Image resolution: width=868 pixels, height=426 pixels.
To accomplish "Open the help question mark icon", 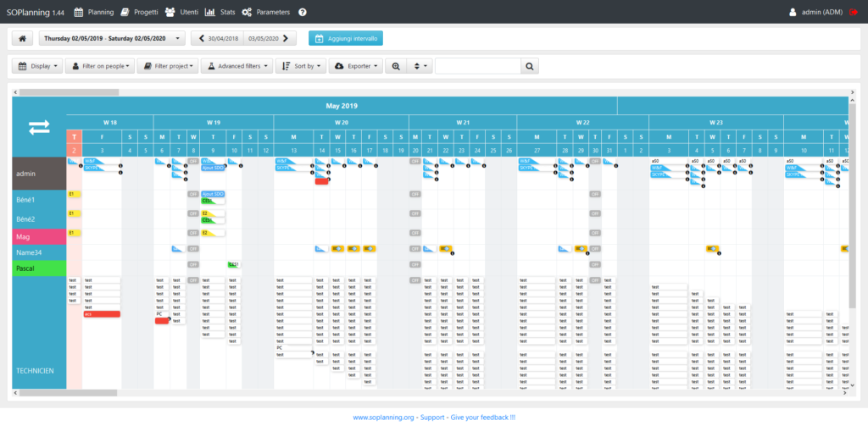I will click(303, 12).
